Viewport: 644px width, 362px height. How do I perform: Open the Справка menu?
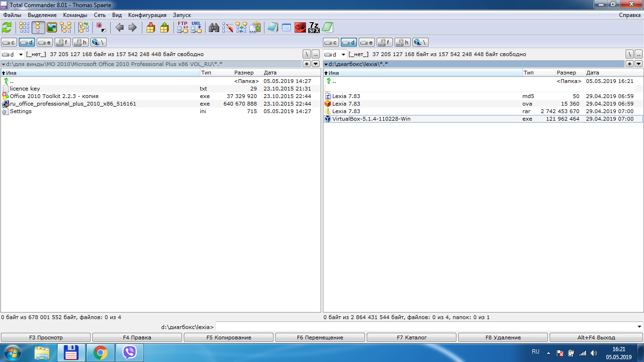click(630, 15)
